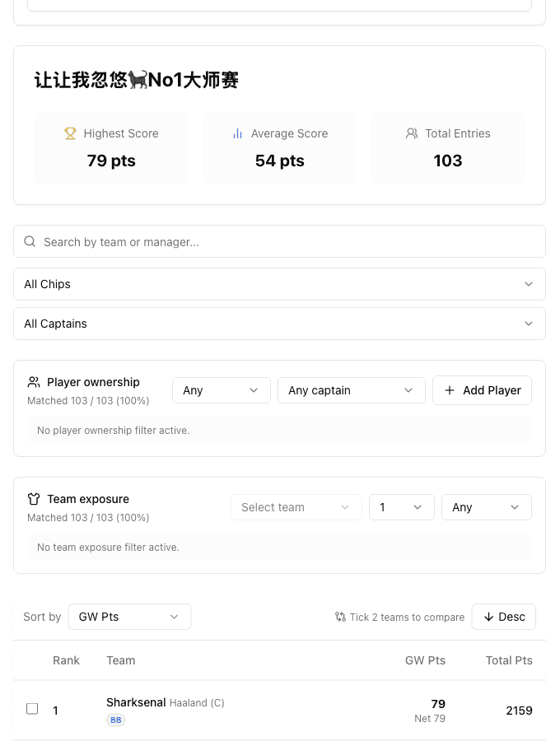Open the Any ownership dropdown

[222, 390]
